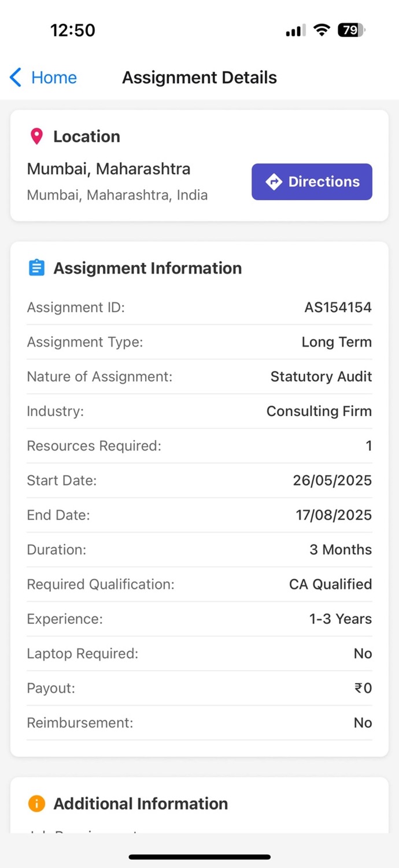Tap the 12:50 clock in status bar
This screenshot has height=868, width=399.
tap(73, 30)
